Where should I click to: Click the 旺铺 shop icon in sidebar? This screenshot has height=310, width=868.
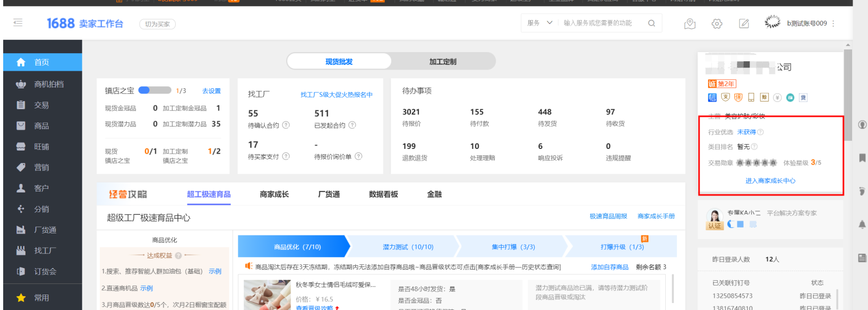[21, 146]
